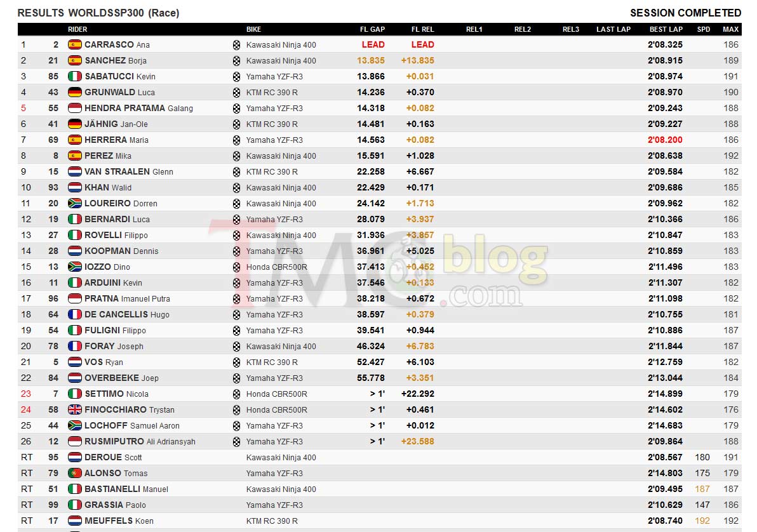The width and height of the screenshot is (757, 532).
Task: Click the REL1 column header
Action: [x=474, y=29]
